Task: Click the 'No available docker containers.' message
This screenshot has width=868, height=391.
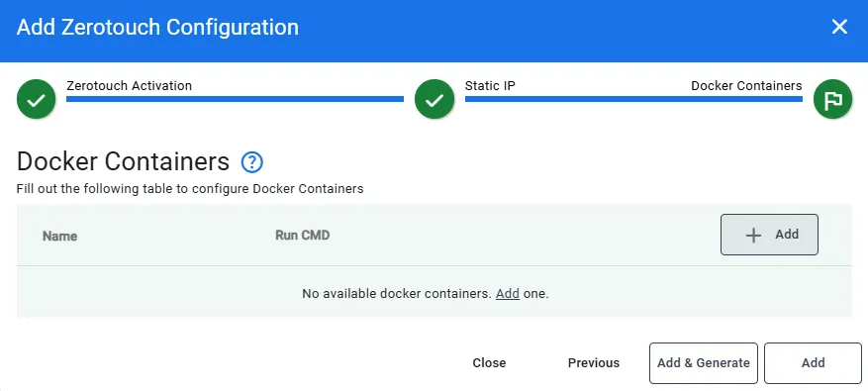Action: [x=397, y=294]
